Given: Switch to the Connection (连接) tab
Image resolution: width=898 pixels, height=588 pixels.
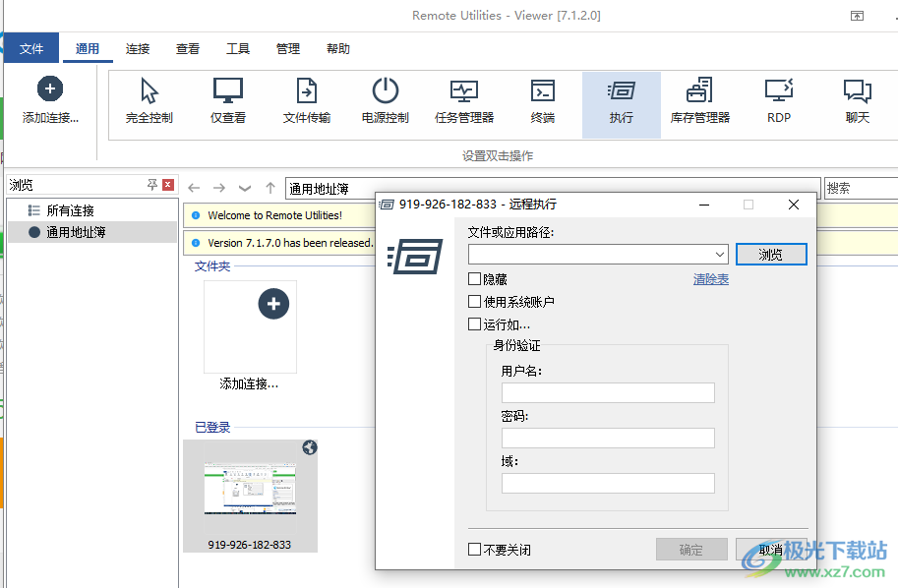Looking at the screenshot, I should click(x=138, y=48).
